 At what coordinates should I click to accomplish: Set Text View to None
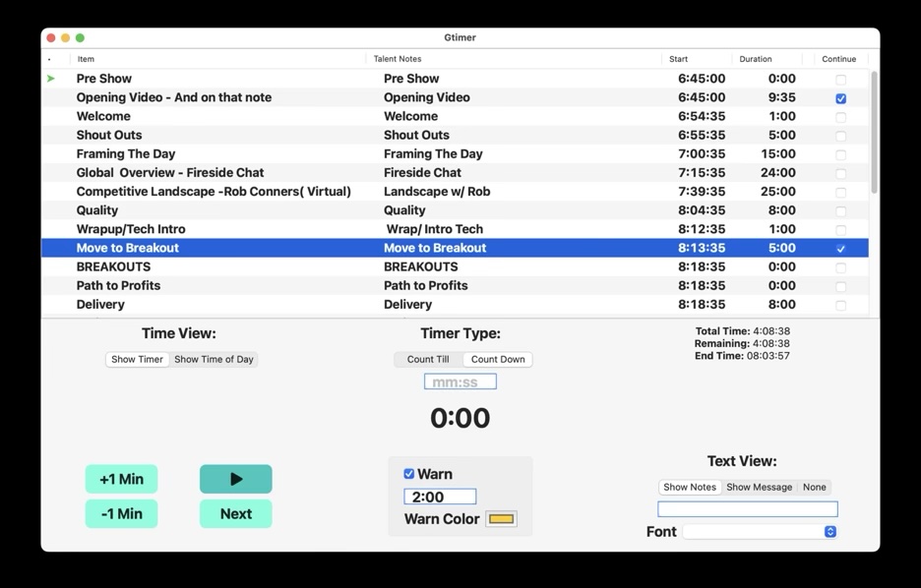(x=814, y=487)
